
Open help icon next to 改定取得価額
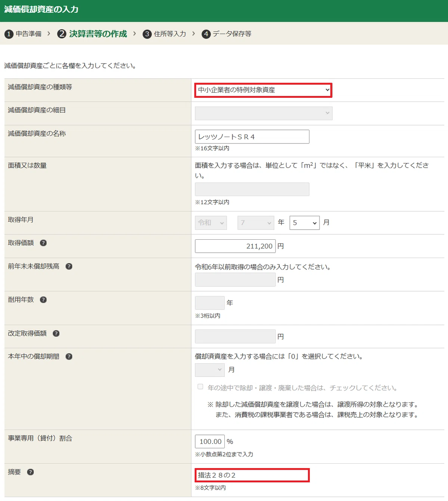point(56,333)
